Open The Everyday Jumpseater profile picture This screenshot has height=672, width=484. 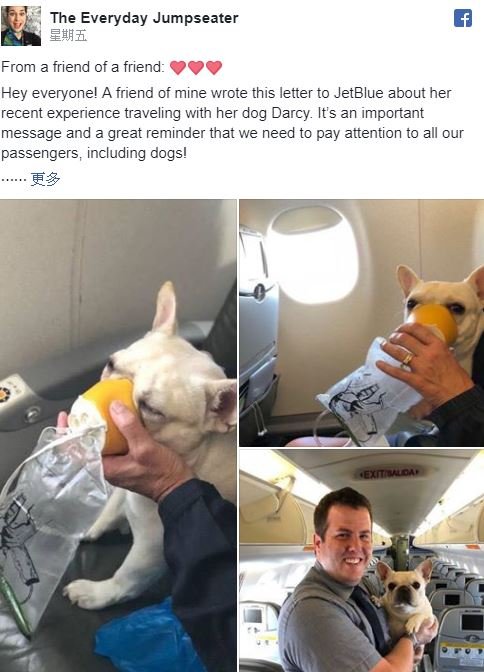(21, 26)
